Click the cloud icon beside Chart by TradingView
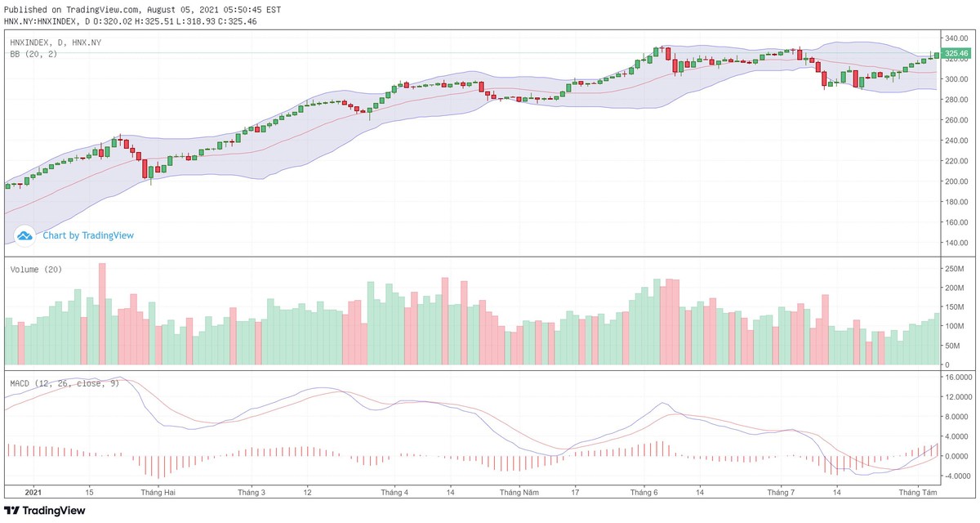This screenshot has height=523, width=980. pyautogui.click(x=24, y=235)
